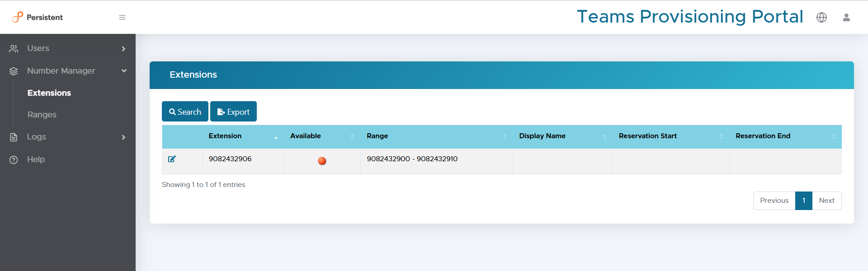Screen dimensions: 868x271
Task: Click the Search button
Action: [x=185, y=112]
